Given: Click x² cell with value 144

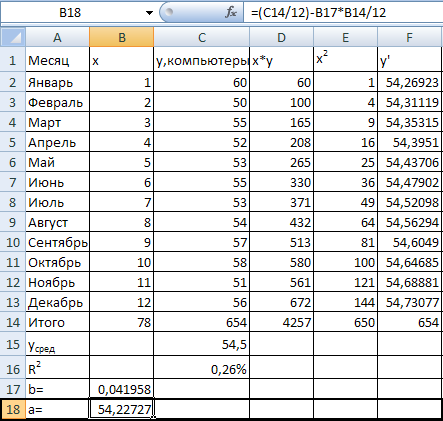Looking at the screenshot, I should 346,302.
